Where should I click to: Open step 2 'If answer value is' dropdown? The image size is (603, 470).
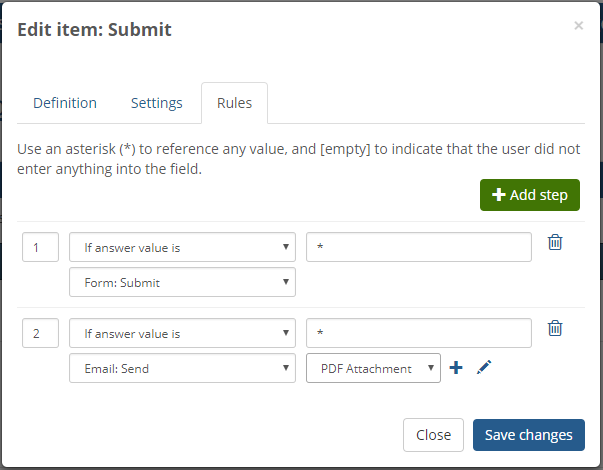(182, 333)
